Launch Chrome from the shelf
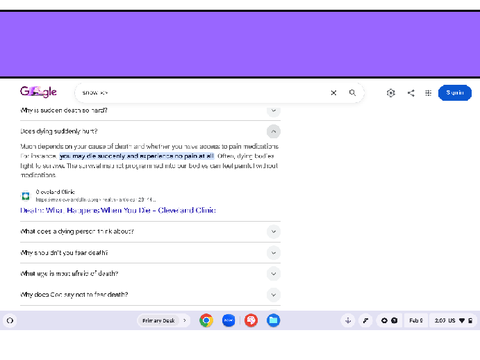Viewport: 480px width, 360px height. pyautogui.click(x=206, y=321)
